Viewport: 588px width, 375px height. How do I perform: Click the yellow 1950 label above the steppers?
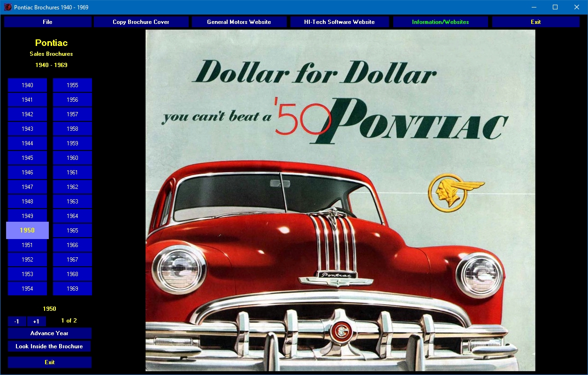pos(49,309)
